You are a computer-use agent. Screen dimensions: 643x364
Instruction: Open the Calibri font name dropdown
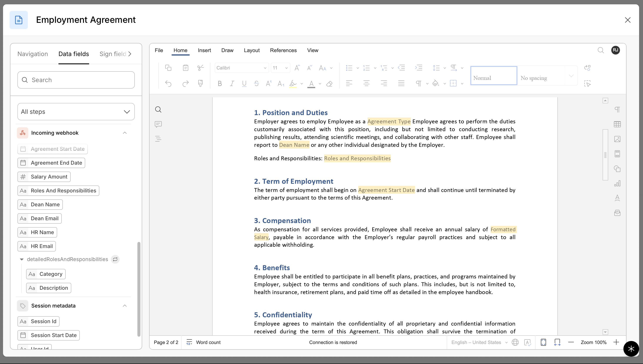265,68
